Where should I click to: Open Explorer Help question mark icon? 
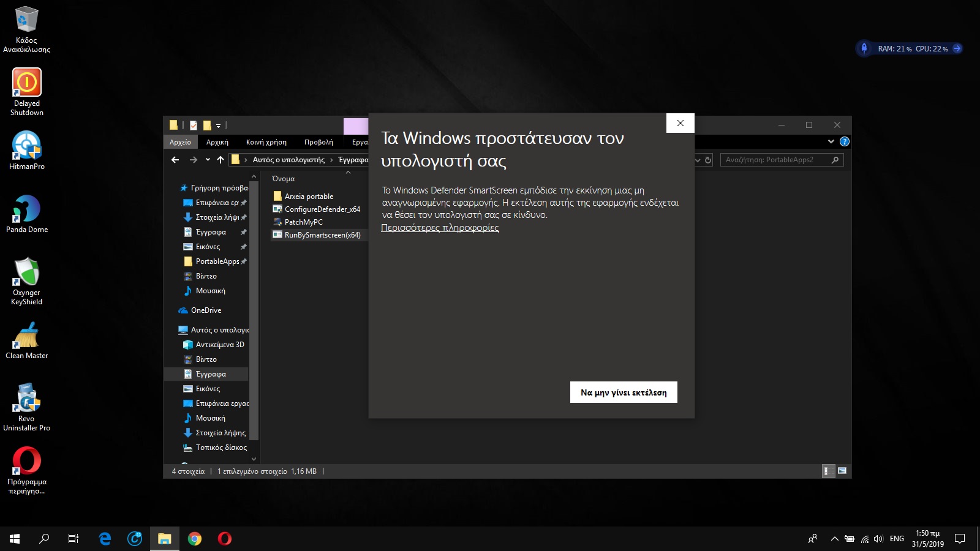point(845,141)
